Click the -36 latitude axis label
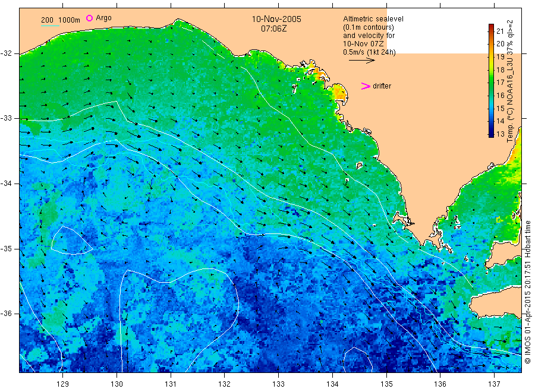535x392 pixels. [x=6, y=314]
